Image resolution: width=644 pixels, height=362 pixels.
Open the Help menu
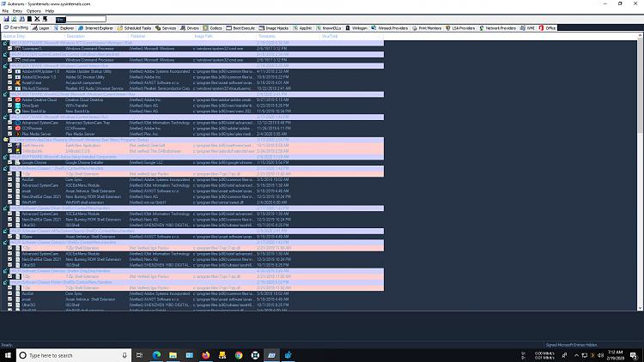point(50,11)
